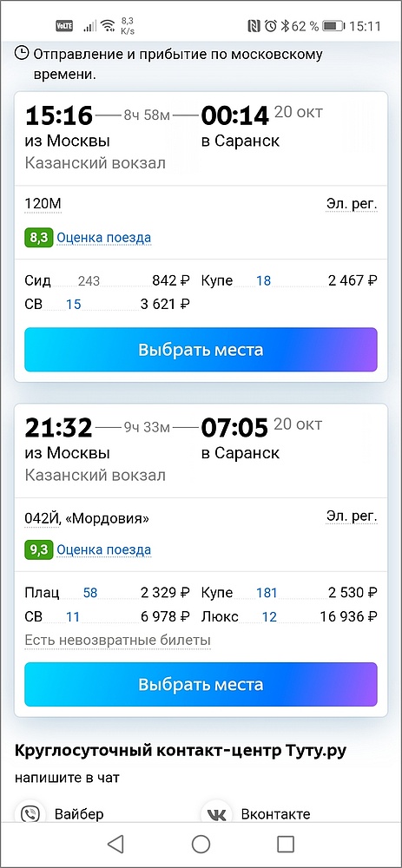Open Viber chat icon
Viewport: 402px width, 868px height.
pos(30,814)
